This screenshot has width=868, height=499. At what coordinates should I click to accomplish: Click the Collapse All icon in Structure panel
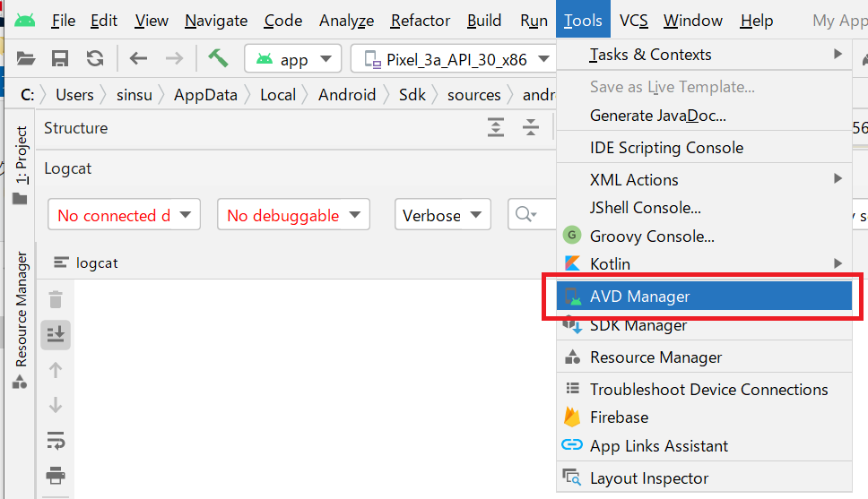[x=530, y=127]
